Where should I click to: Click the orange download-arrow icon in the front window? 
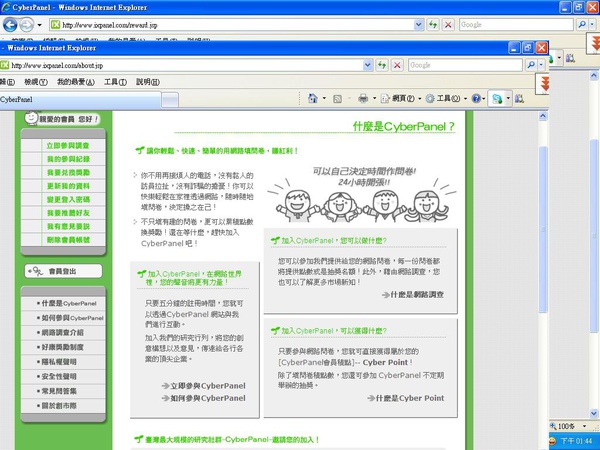pos(544,83)
